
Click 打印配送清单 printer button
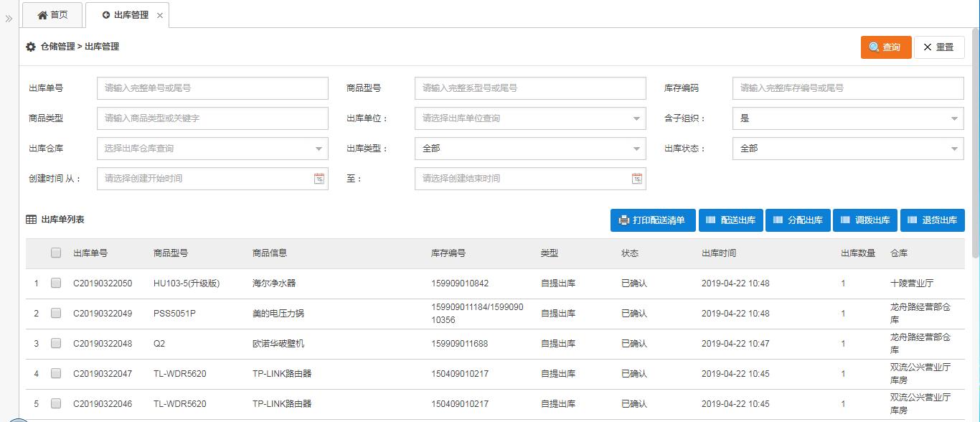point(653,220)
